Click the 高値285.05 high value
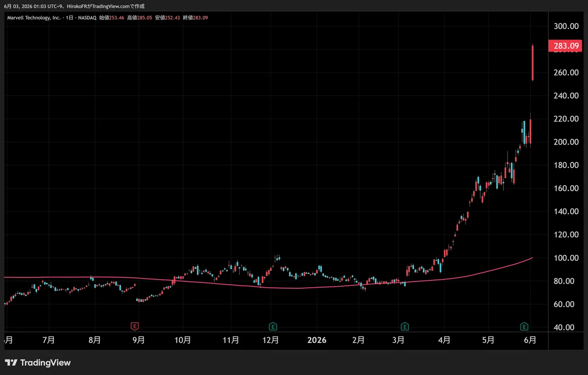This screenshot has height=375, width=588. (x=139, y=18)
